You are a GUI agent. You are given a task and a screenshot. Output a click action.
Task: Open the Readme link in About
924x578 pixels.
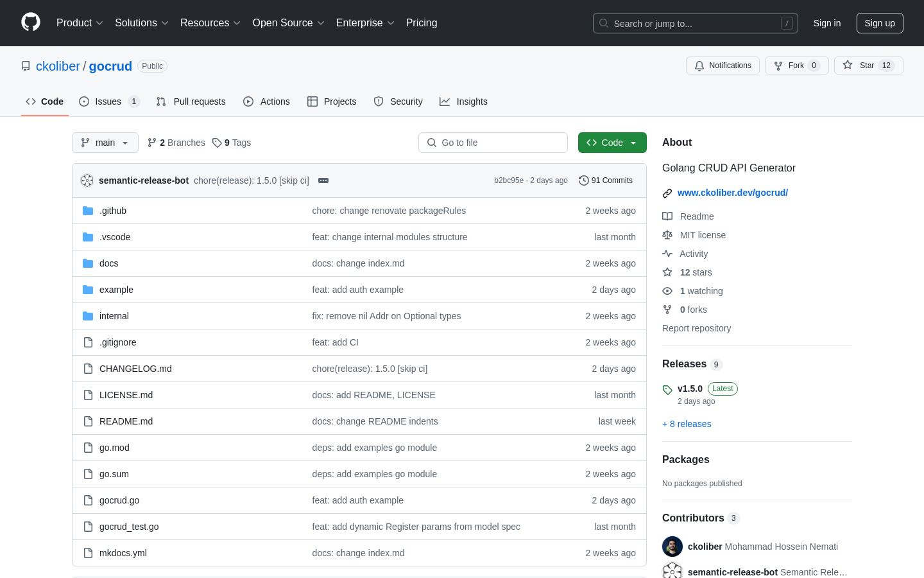(x=697, y=216)
